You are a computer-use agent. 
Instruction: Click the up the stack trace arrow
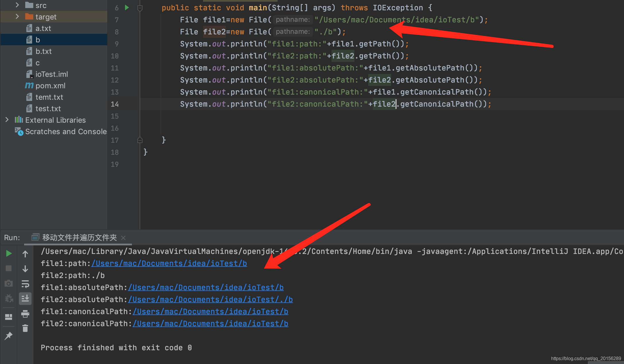pyautogui.click(x=25, y=254)
